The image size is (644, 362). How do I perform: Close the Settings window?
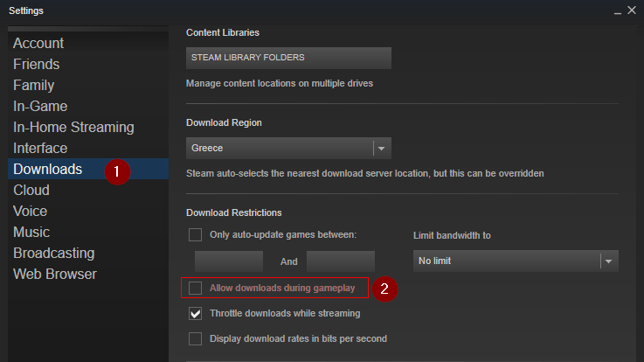point(632,10)
